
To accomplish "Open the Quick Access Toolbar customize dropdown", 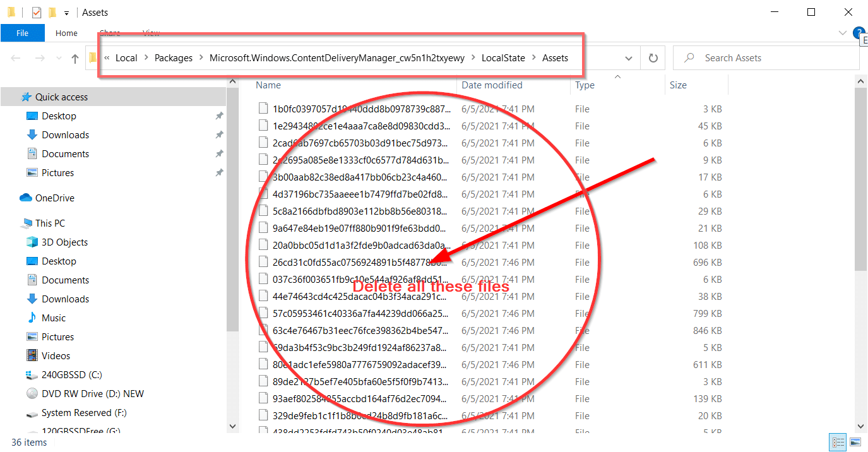I will 66,13.
